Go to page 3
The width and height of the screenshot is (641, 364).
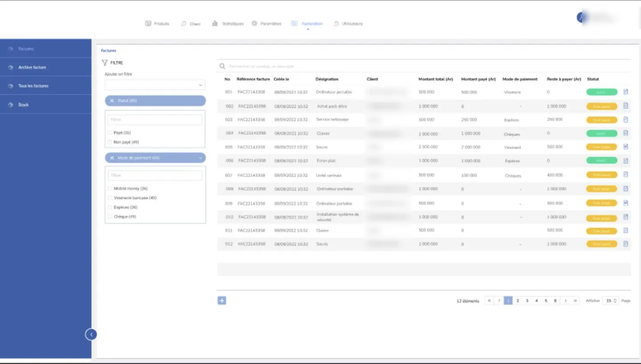[527, 301]
